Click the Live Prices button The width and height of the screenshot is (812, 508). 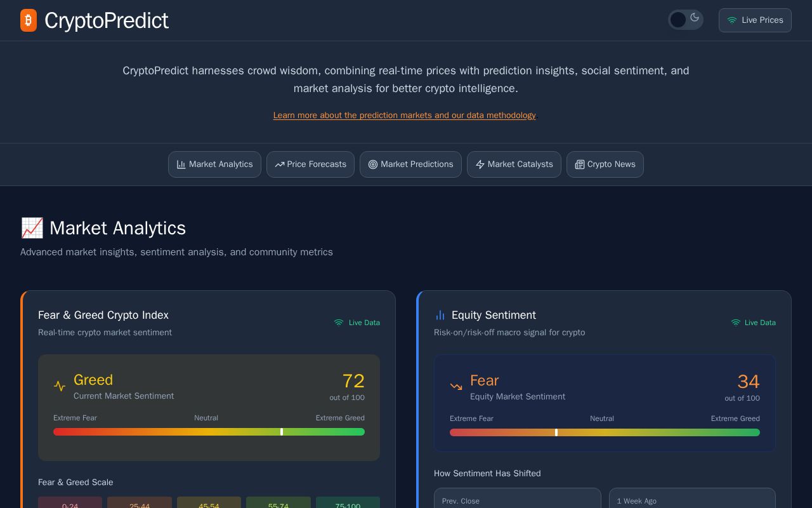(755, 20)
